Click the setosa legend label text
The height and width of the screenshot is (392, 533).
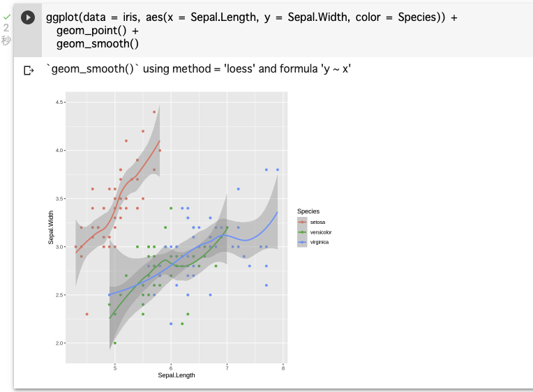click(x=318, y=222)
